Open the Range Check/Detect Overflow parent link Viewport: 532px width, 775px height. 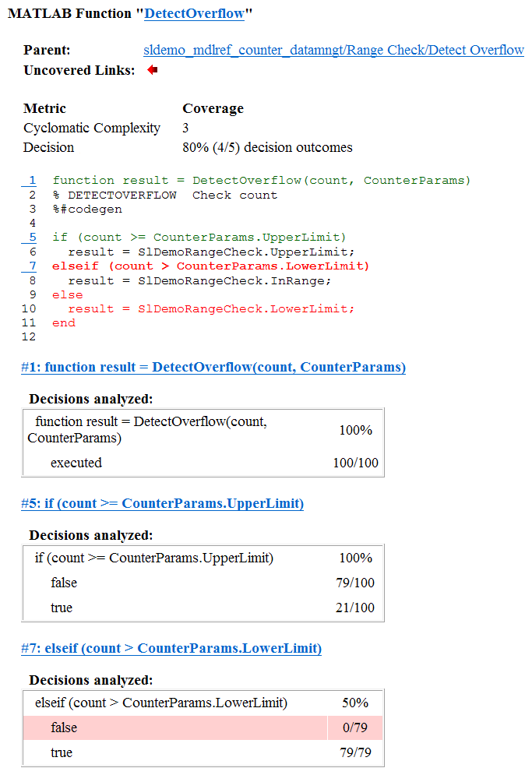coord(333,50)
